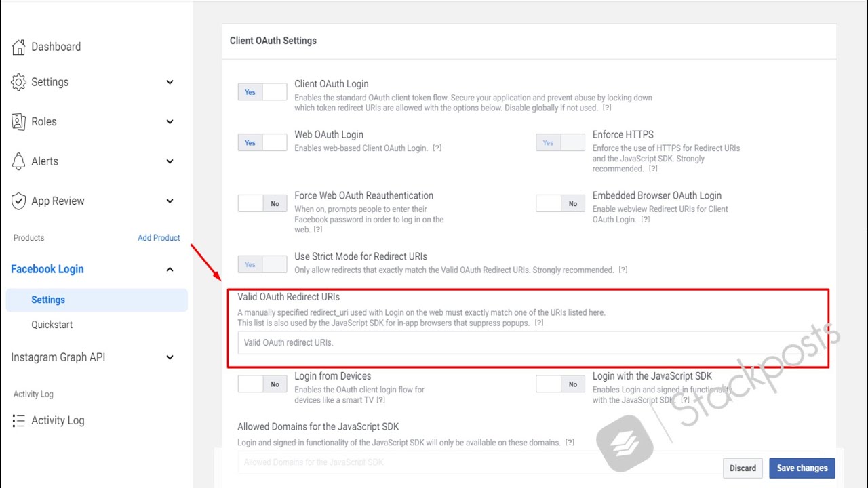The image size is (868, 488).
Task: Open the Facebook Login product item
Action: 47,269
